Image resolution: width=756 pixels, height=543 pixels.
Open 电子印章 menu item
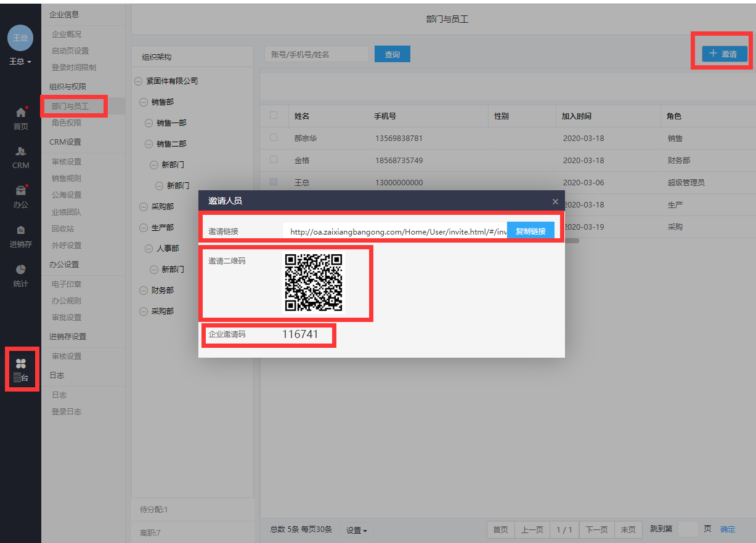tap(67, 284)
